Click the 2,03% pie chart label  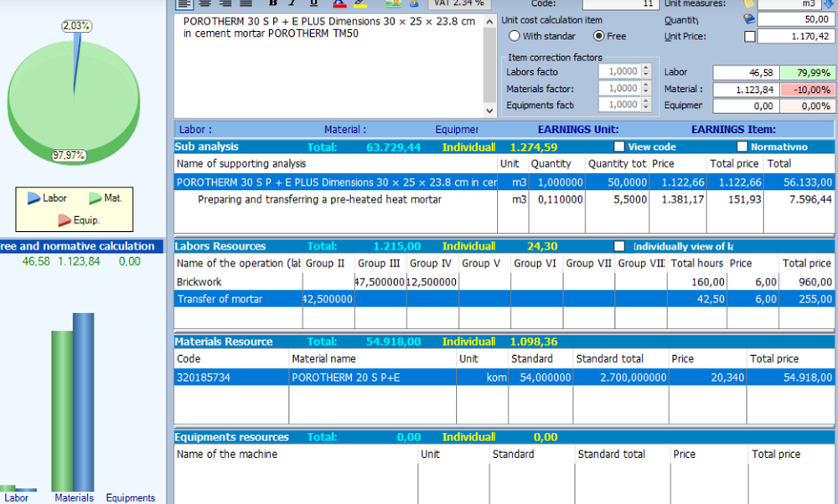(x=76, y=26)
